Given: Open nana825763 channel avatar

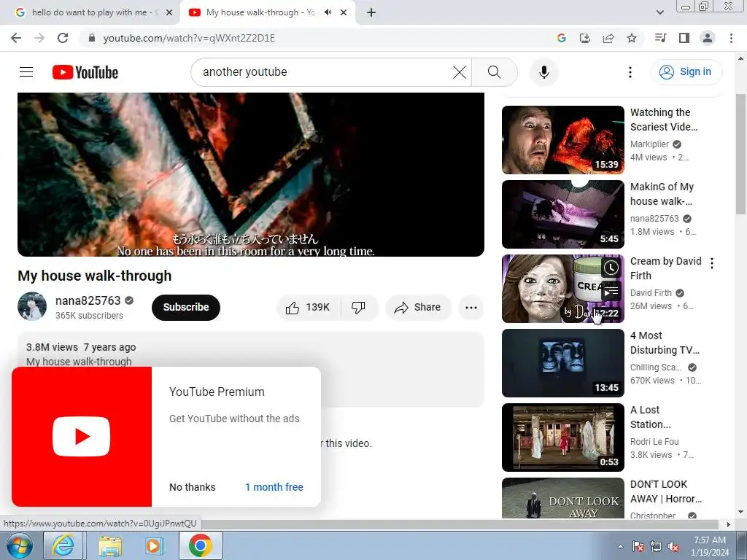Looking at the screenshot, I should pyautogui.click(x=32, y=306).
